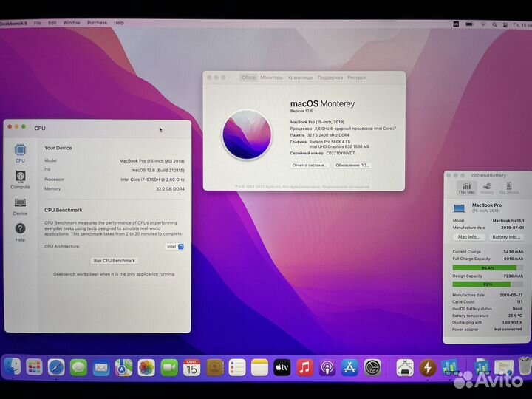The width and height of the screenshot is (532, 399).
Task: Switch to the Ресурсы tab
Action: 357,78
